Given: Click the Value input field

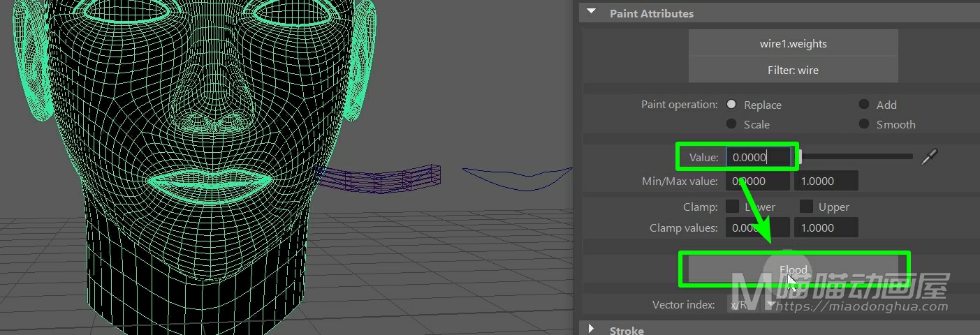Looking at the screenshot, I should [759, 157].
